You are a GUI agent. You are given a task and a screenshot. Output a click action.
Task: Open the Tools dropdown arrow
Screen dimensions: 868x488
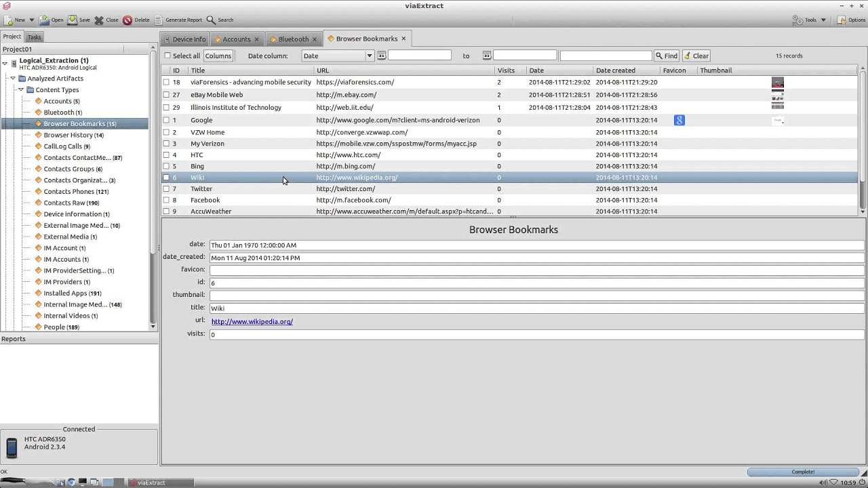[823, 20]
